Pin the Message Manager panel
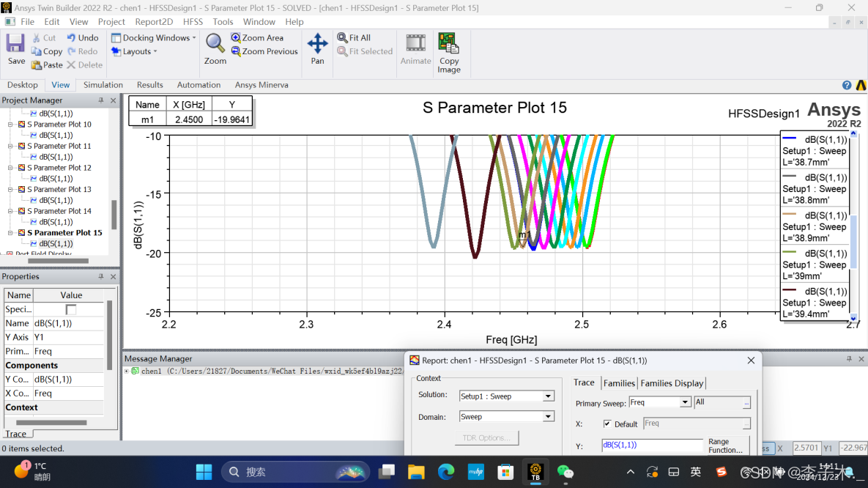Image resolution: width=868 pixels, height=488 pixels. [849, 359]
